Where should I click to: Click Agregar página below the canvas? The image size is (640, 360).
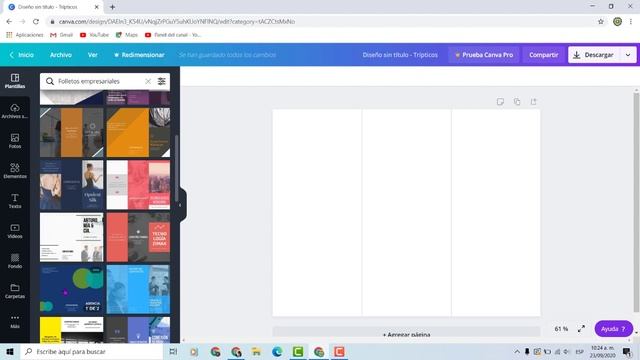pos(407,334)
